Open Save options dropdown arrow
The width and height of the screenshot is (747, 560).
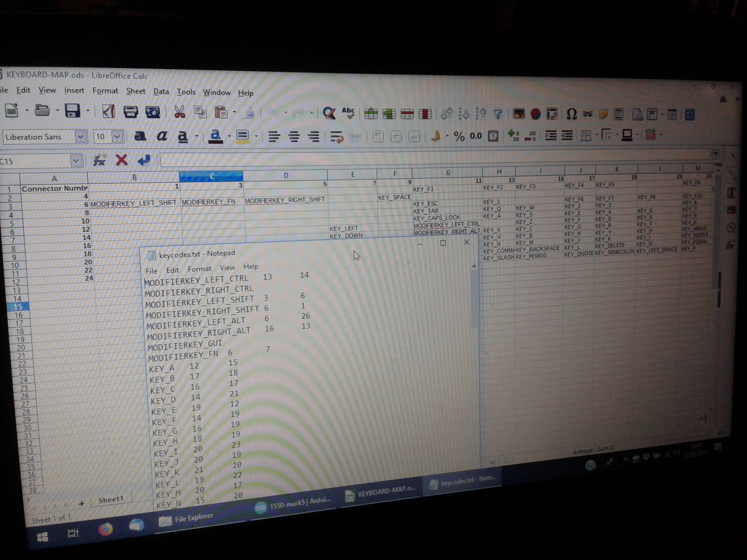(x=88, y=111)
